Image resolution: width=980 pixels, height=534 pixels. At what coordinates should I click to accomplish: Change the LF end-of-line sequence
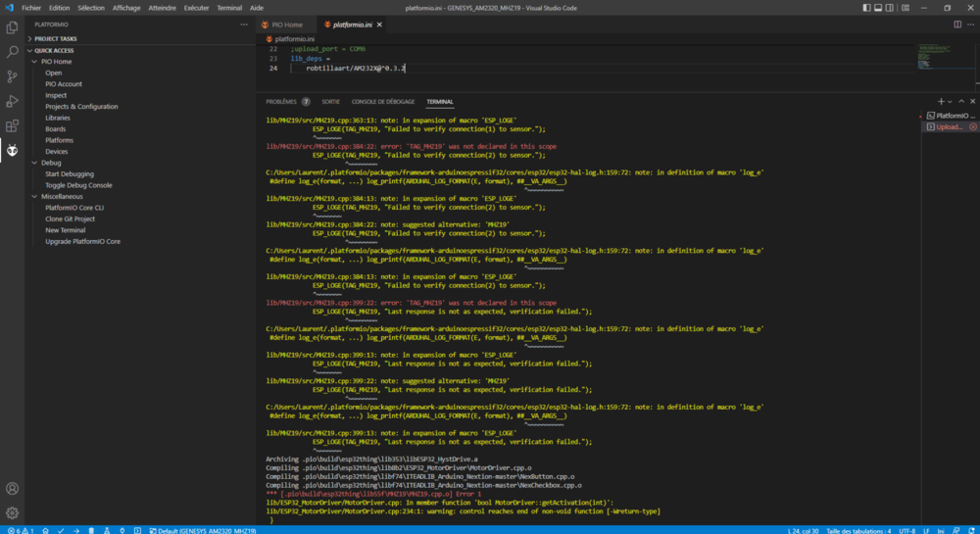click(926, 530)
